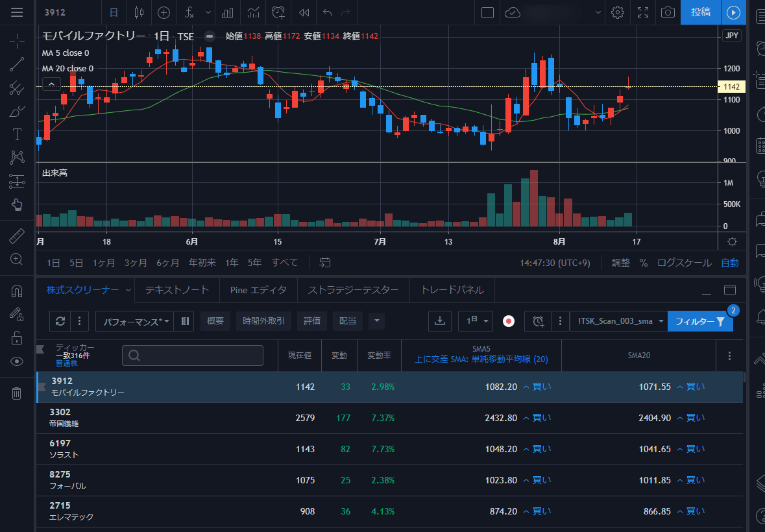Select the brush drawing tool
This screenshot has height=532, width=765.
point(17,111)
